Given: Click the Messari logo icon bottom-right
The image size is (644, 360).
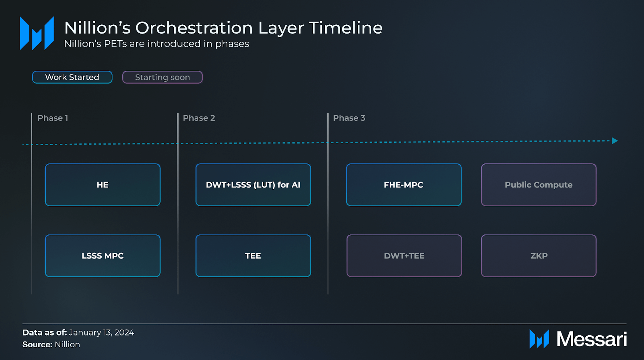Looking at the screenshot, I should pyautogui.click(x=539, y=339).
